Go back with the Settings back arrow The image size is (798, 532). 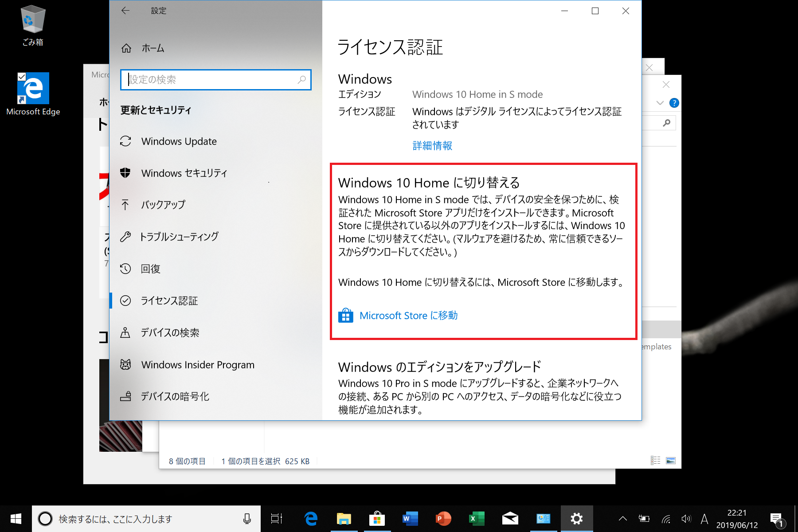click(x=125, y=11)
